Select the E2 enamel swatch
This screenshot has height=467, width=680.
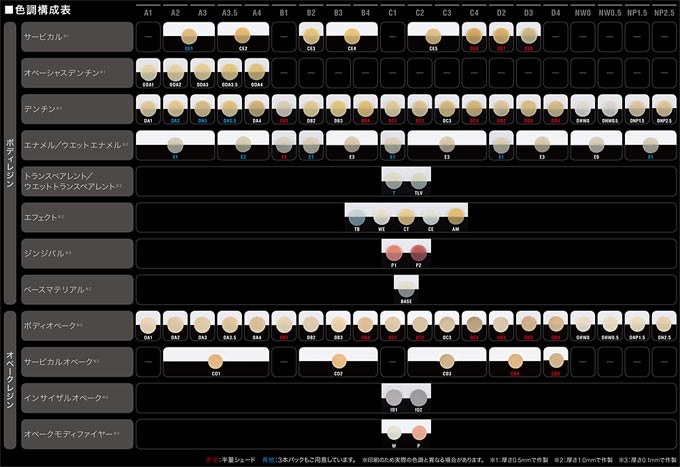[x=243, y=145]
